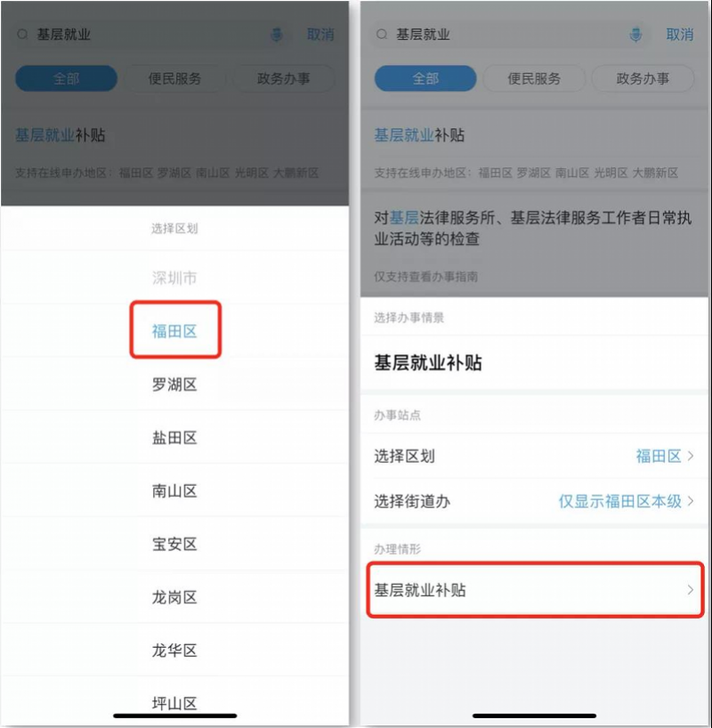Click the magnifier icon in left search field
The height and width of the screenshot is (728, 712).
coord(22,35)
